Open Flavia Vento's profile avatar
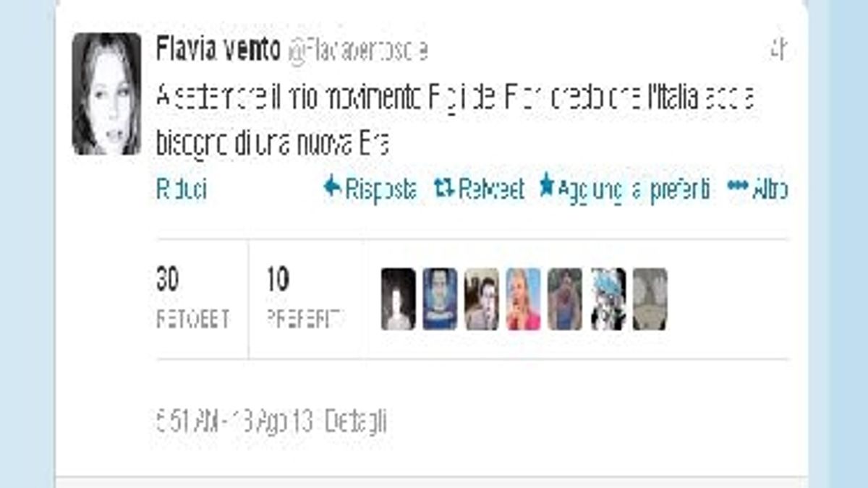 coord(106,94)
